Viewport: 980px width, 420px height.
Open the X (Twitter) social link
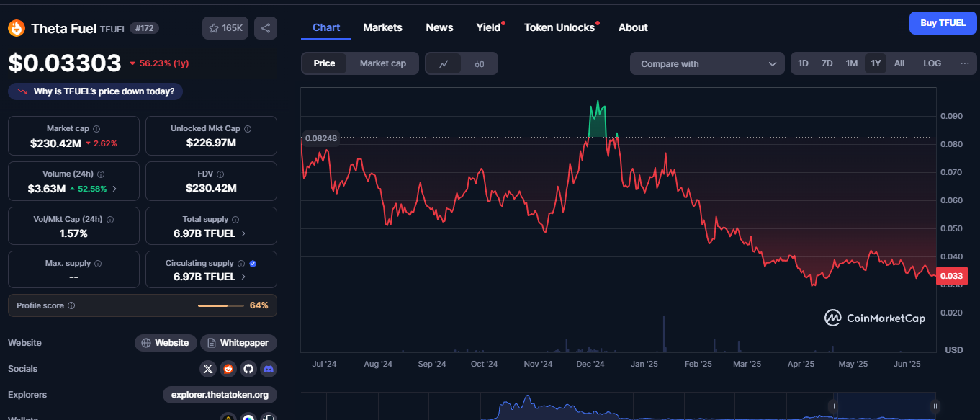(x=208, y=369)
